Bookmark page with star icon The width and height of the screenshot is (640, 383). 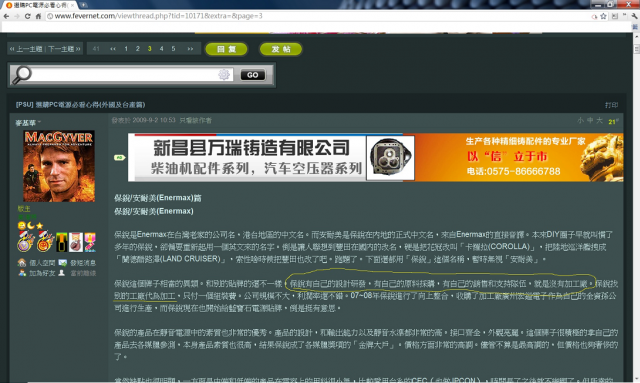click(x=603, y=16)
